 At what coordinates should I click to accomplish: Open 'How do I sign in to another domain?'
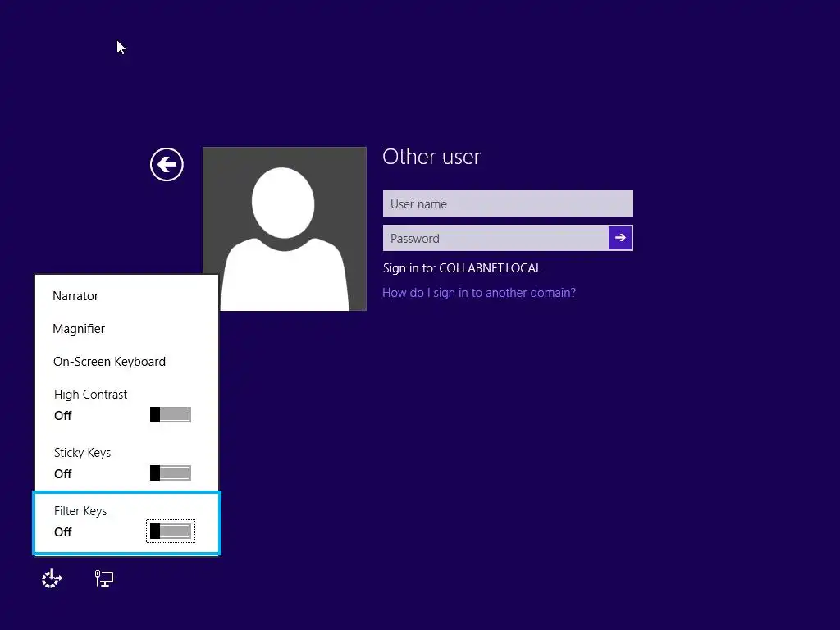tap(479, 293)
